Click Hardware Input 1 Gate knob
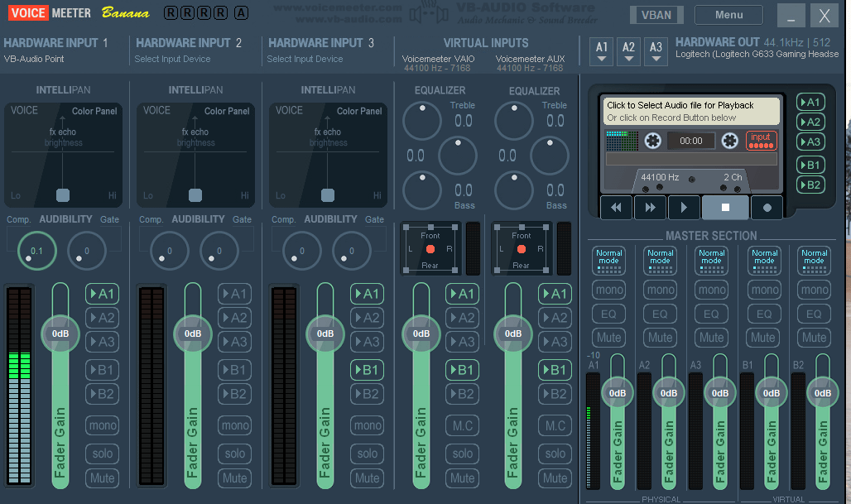Viewport: 851px width, 504px height. [x=87, y=251]
